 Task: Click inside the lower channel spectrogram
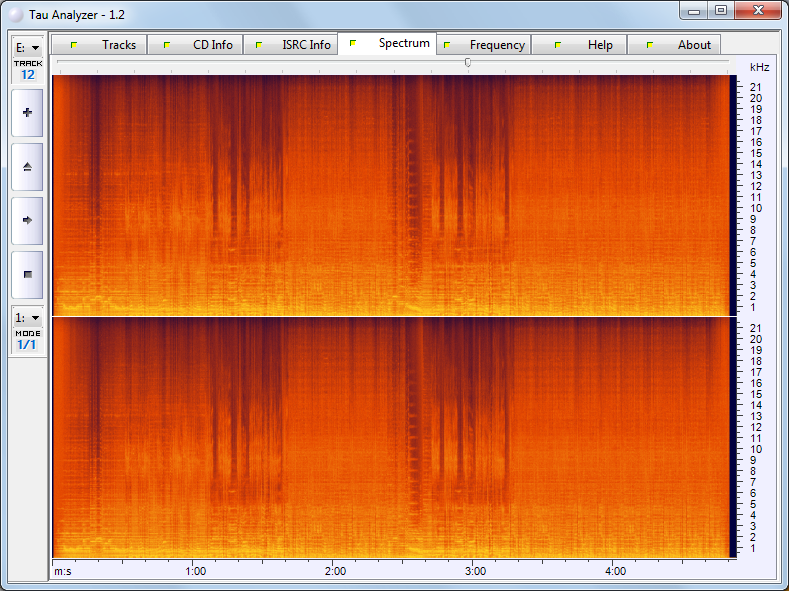(390, 438)
